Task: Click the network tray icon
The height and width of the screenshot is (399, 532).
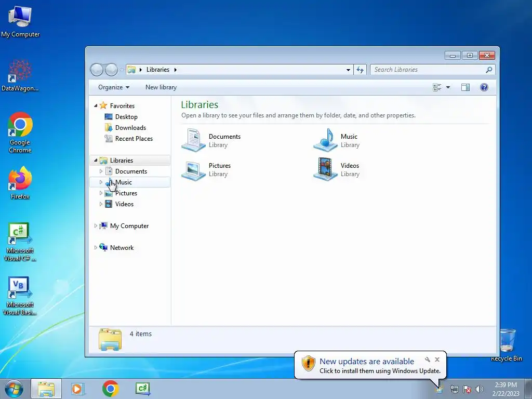Action: [x=454, y=389]
